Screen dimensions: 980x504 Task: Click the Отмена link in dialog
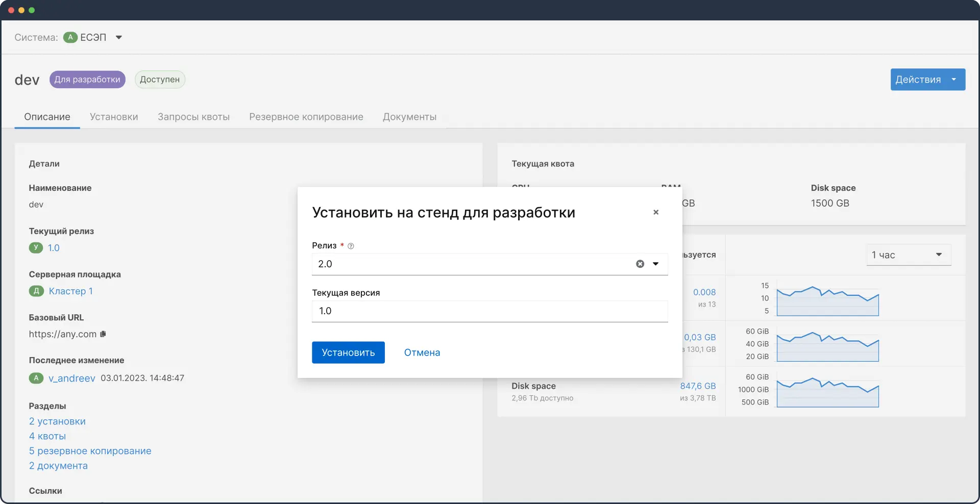pyautogui.click(x=422, y=352)
